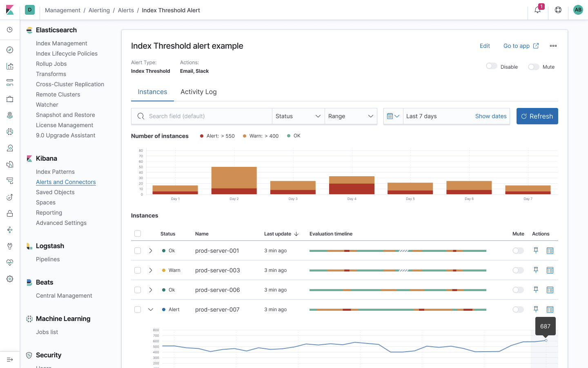The height and width of the screenshot is (368, 588).
Task: Check the prod-server-006 row checkbox
Action: (138, 290)
